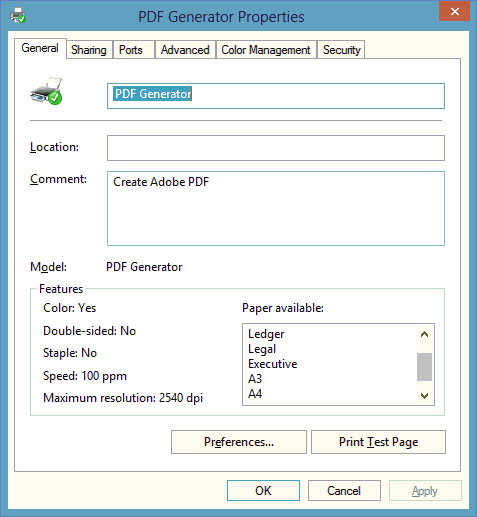Go to the Security tab
The width and height of the screenshot is (477, 517).
(342, 50)
